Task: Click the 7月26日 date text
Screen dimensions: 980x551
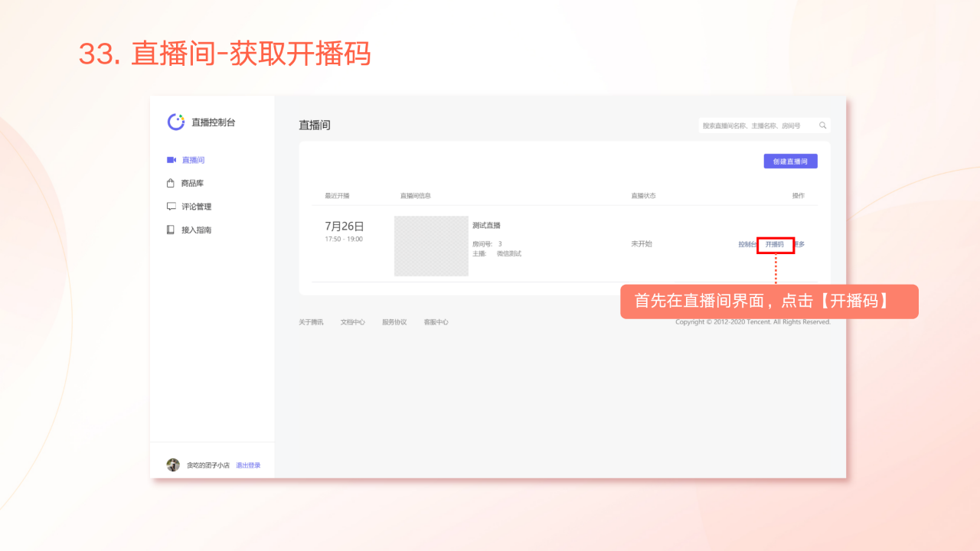Action: point(345,227)
